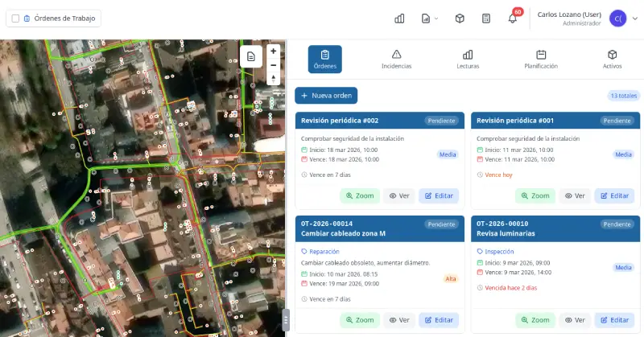Click Revisión periódica #001 card title
The height and width of the screenshot is (337, 644).
pyautogui.click(x=515, y=121)
